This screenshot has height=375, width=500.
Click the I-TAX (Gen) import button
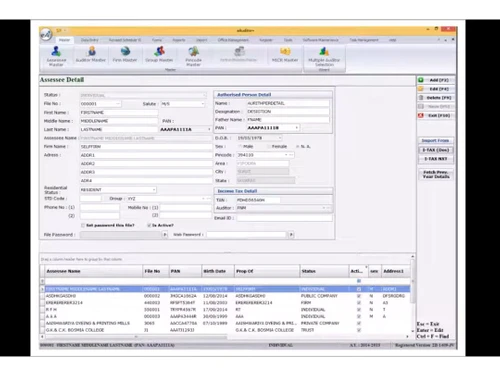436,150
